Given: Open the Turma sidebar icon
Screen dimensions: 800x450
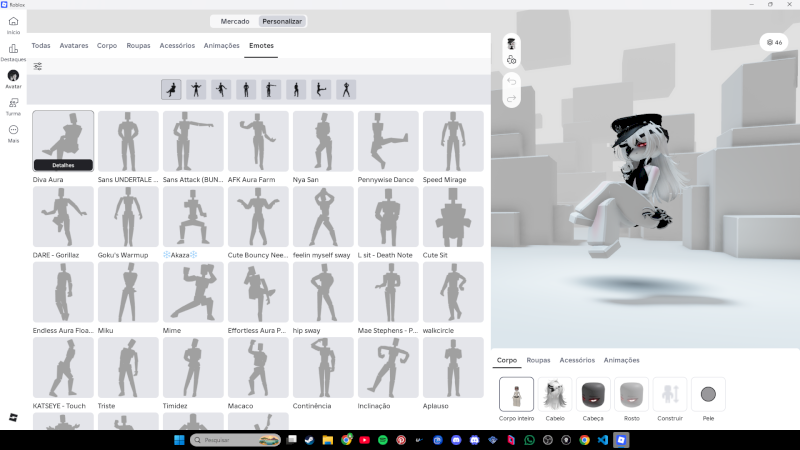Looking at the screenshot, I should point(13,104).
